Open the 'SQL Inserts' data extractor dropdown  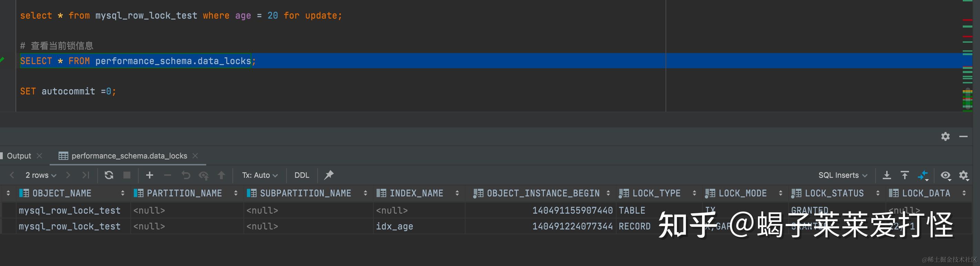843,175
